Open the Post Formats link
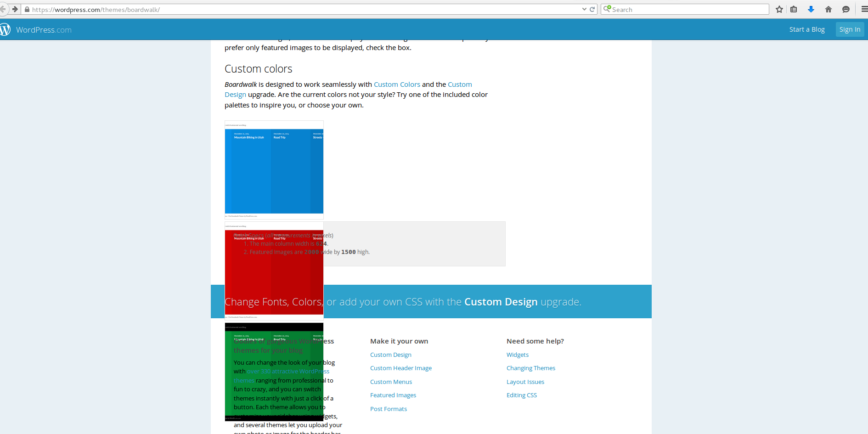Screen dimensions: 868x434 [389, 409]
